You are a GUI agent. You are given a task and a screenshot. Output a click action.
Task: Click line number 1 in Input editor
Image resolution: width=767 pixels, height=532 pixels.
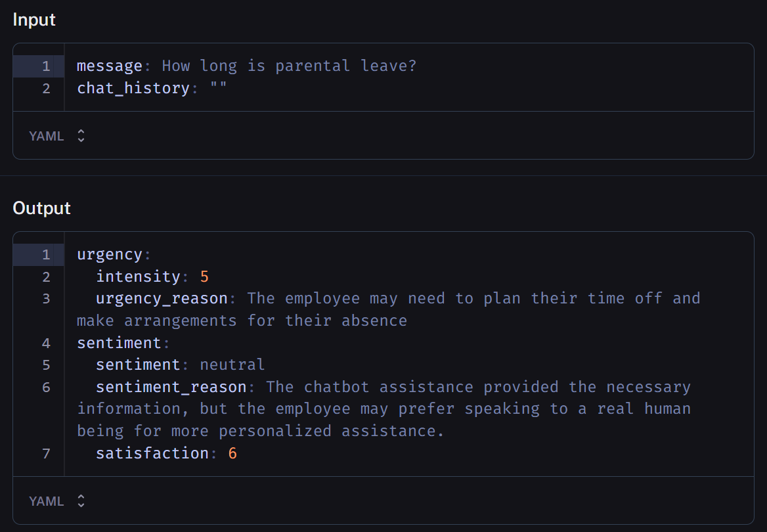[46, 66]
